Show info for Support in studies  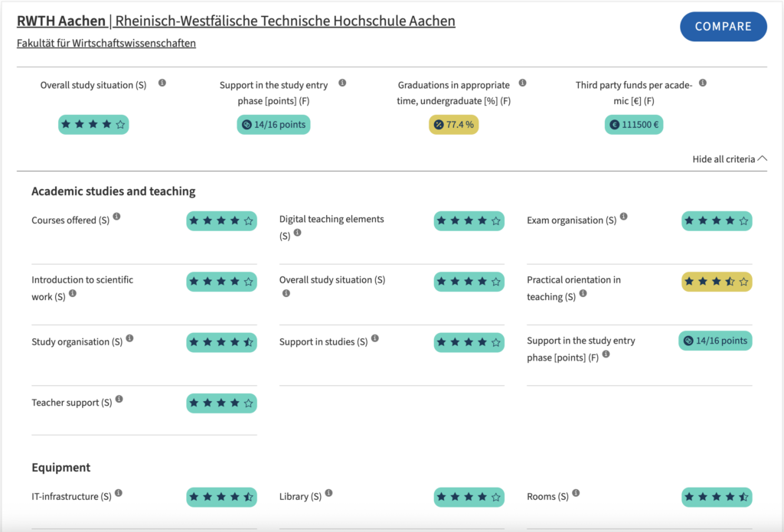(x=375, y=338)
